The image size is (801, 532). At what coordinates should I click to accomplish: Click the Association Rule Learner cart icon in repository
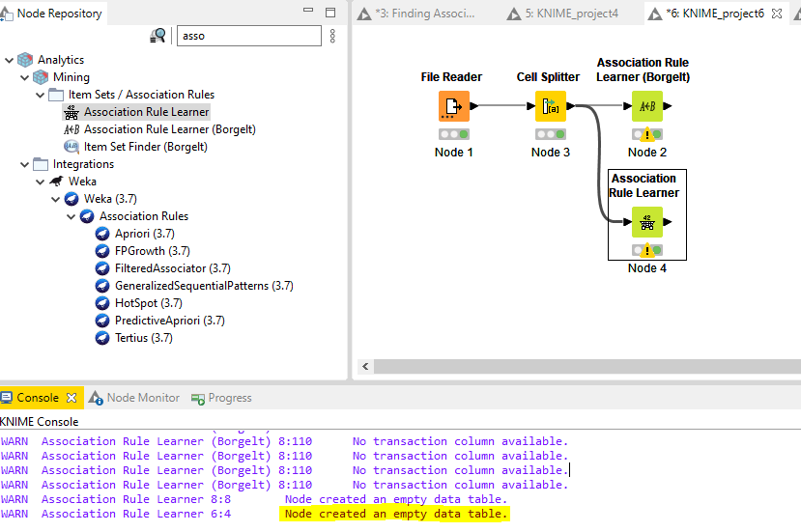pyautogui.click(x=71, y=112)
